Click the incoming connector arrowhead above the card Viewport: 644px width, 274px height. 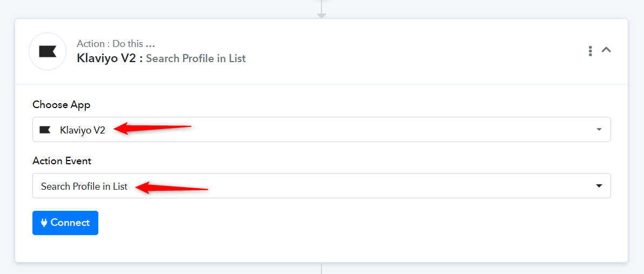[321, 16]
